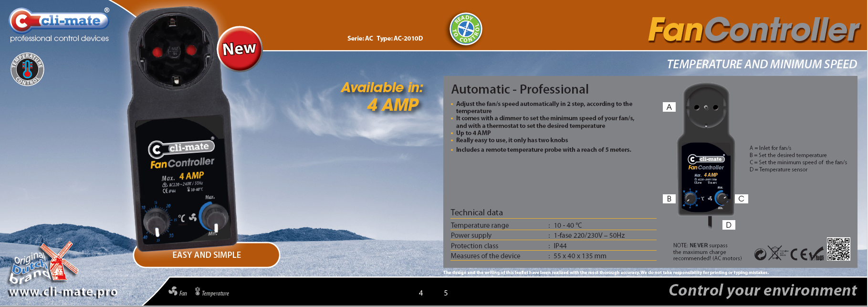Click the power socket on large device
This screenshot has height=307, width=868.
[174, 51]
